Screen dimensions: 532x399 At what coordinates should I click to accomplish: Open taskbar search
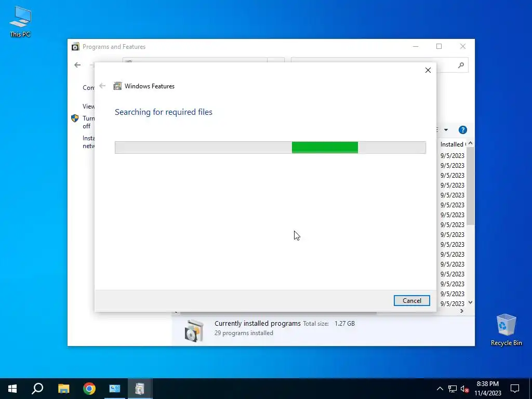[37, 389]
